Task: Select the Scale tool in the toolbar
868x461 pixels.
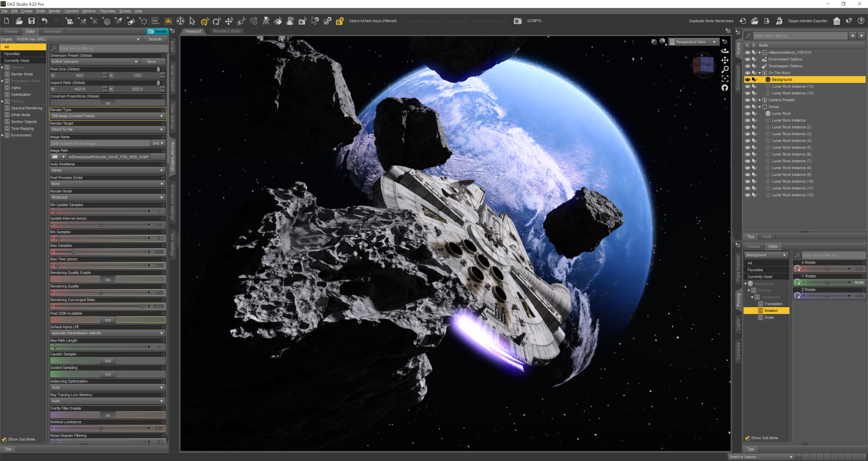Action: 241,21
